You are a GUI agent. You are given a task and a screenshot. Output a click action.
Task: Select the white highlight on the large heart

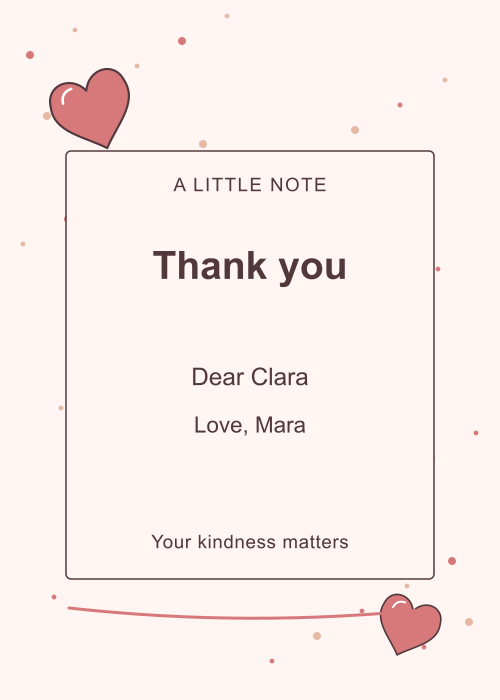66,96
